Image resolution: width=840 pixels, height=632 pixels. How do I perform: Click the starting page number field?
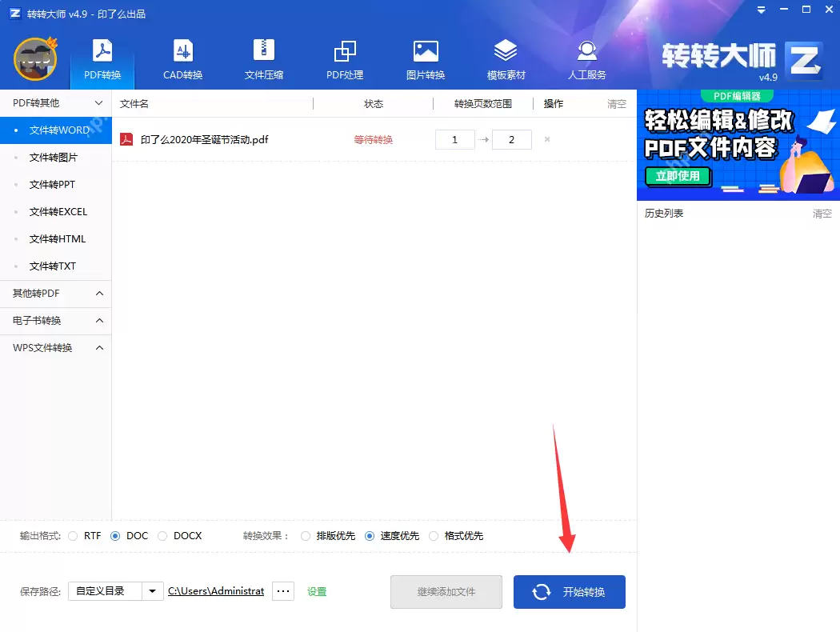454,139
